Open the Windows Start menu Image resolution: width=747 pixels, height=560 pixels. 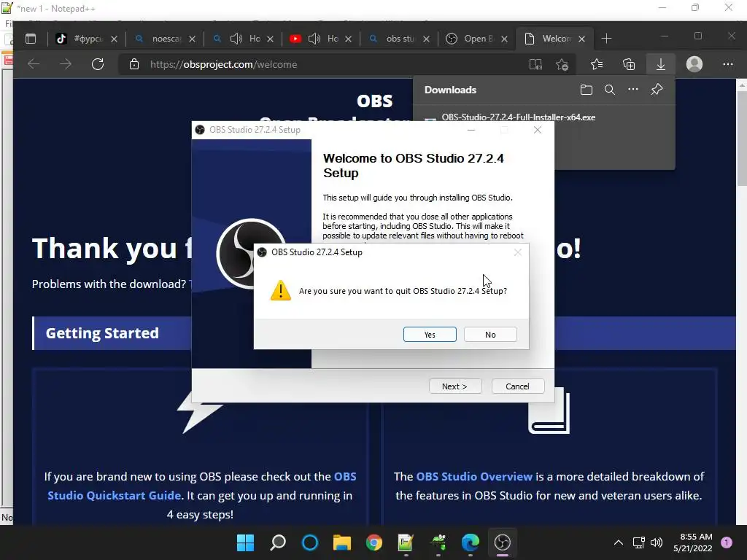246,542
